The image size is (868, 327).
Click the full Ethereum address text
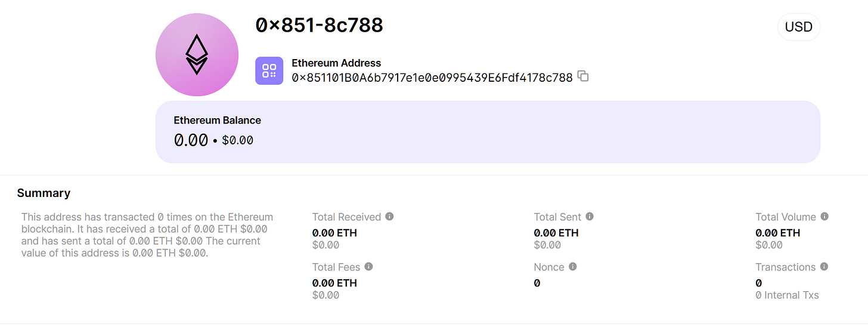[432, 77]
